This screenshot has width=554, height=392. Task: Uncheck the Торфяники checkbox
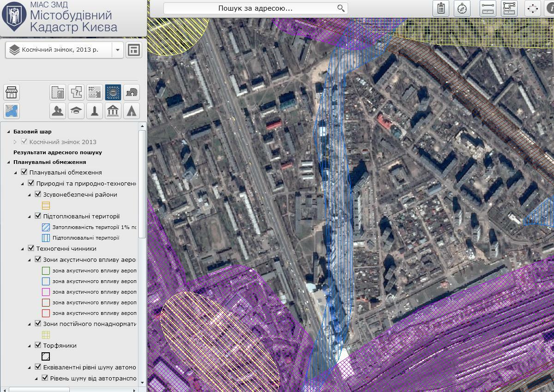tap(38, 345)
